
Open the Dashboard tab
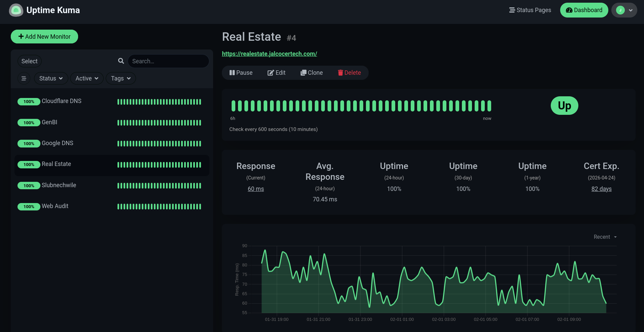click(x=584, y=10)
